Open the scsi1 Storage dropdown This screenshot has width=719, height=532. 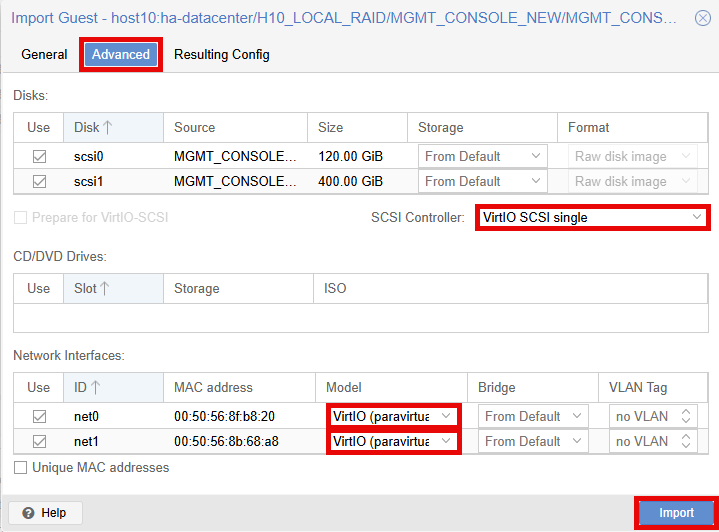(536, 181)
